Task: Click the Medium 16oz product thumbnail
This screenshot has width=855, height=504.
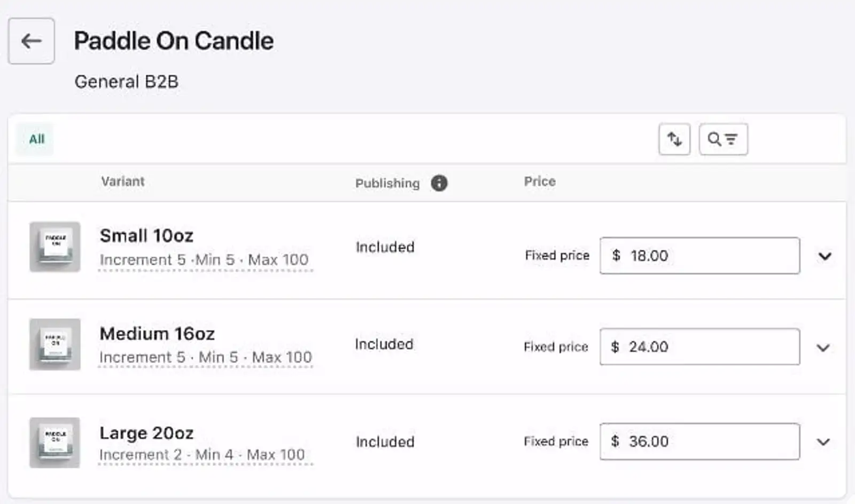Action: click(x=54, y=344)
